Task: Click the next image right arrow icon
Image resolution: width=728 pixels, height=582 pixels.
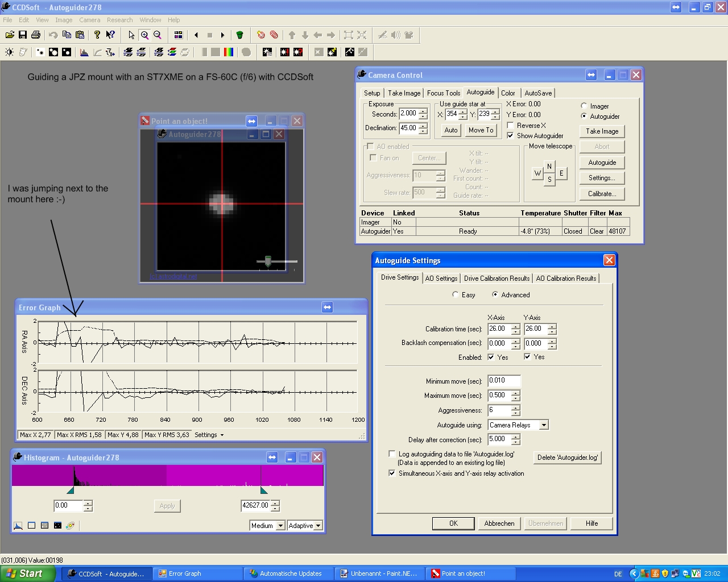Action: click(x=222, y=35)
